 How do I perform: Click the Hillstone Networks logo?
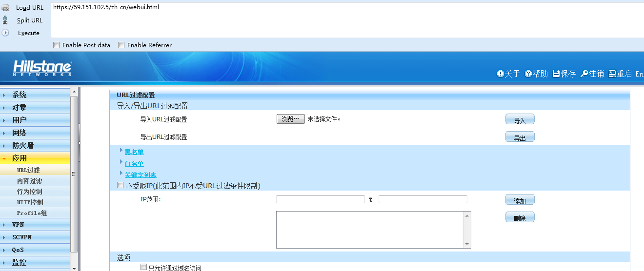(42, 69)
